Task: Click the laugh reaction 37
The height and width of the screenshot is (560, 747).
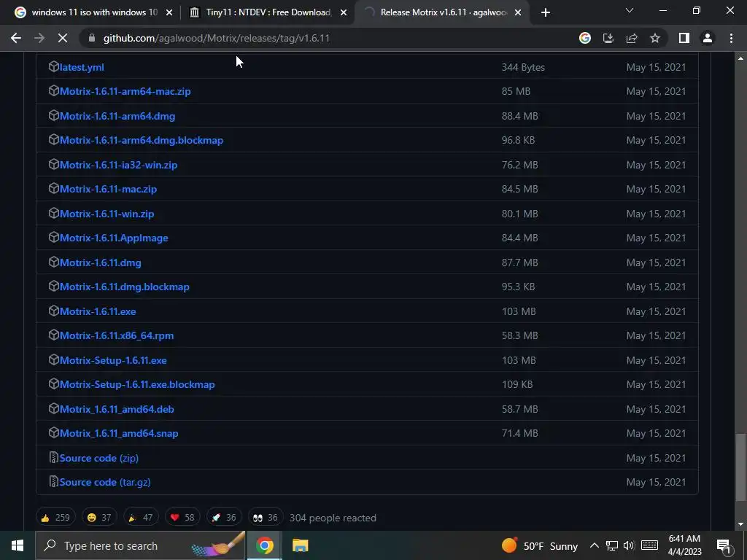Action: tap(99, 518)
